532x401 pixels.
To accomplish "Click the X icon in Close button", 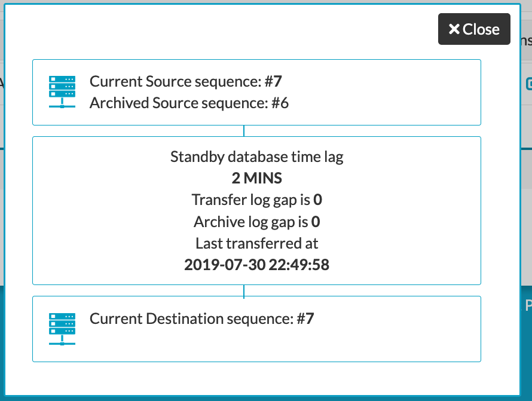I will pyautogui.click(x=454, y=29).
